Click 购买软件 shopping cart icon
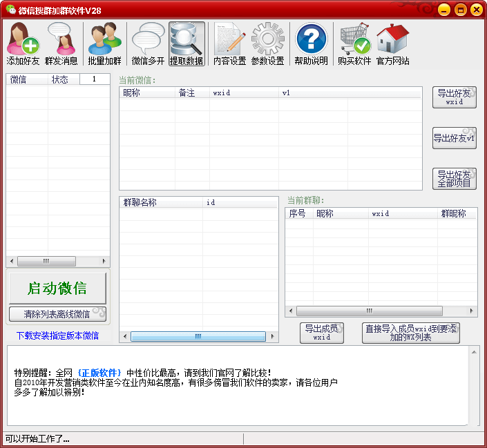The width and height of the screenshot is (487, 448). (354, 43)
